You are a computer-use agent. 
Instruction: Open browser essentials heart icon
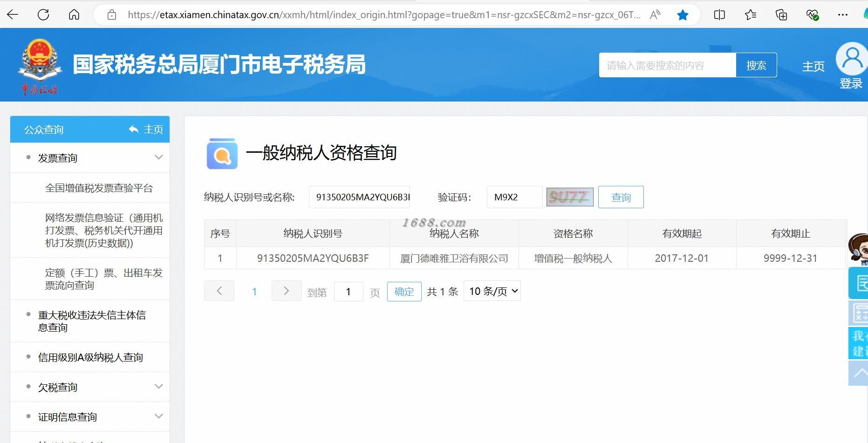812,15
